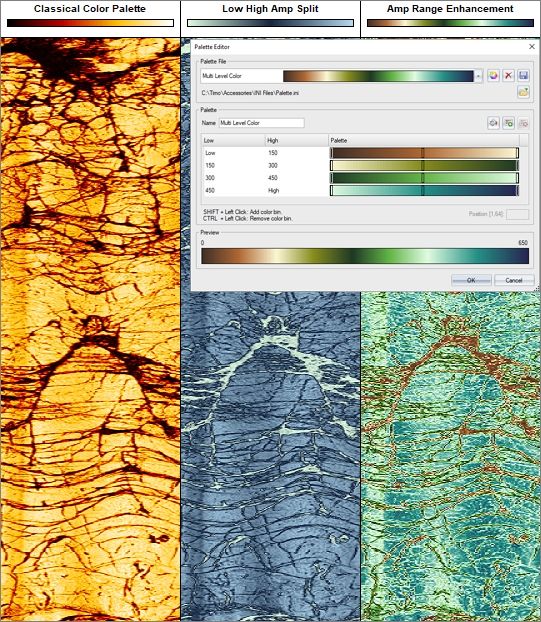Viewport: 541px width, 622px height.
Task: Delete palette with the red X icon
Action: 508,75
